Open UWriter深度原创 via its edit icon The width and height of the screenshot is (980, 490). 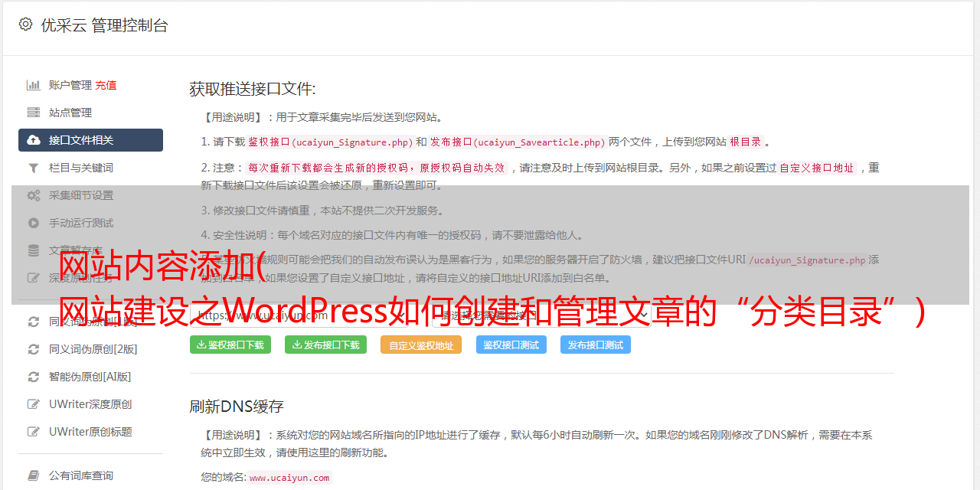(34, 404)
